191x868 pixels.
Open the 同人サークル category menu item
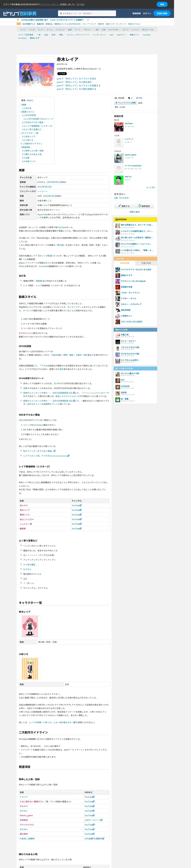[148, 30]
